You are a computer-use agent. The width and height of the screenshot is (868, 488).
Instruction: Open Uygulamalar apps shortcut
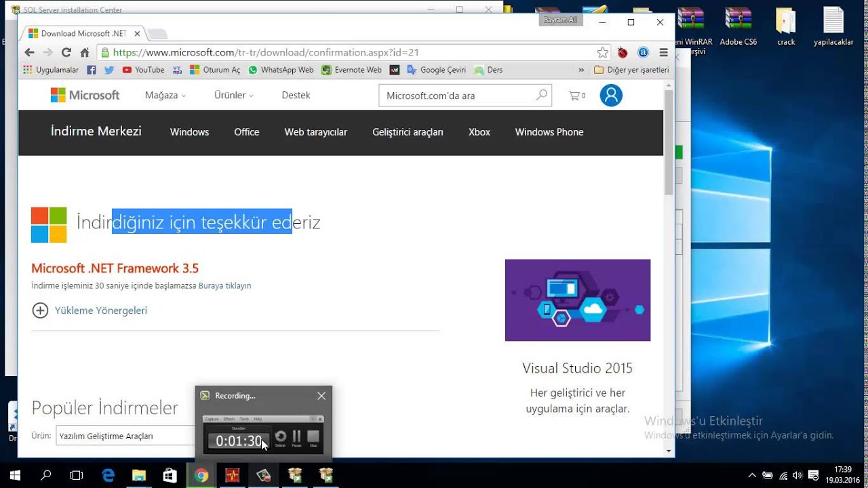point(51,70)
